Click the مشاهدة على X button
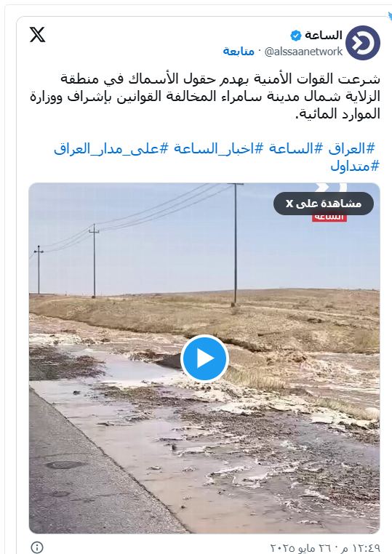The image size is (392, 554). tap(324, 204)
